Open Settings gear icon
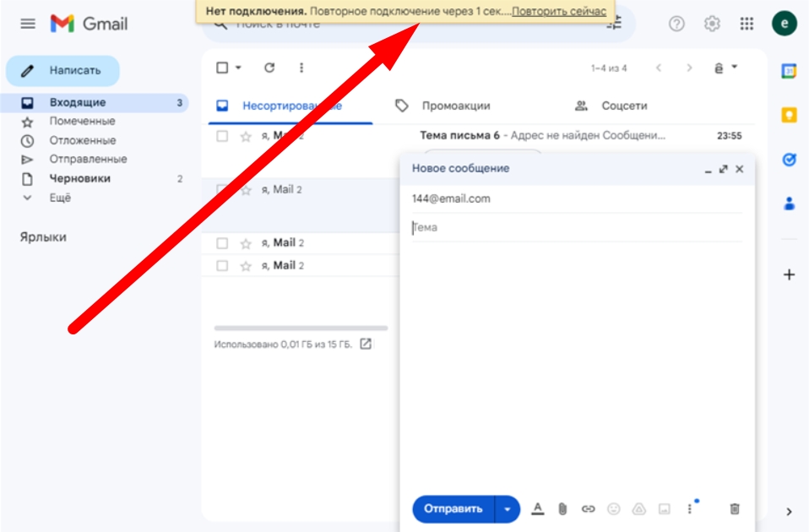The height and width of the screenshot is (532, 809). (x=712, y=24)
